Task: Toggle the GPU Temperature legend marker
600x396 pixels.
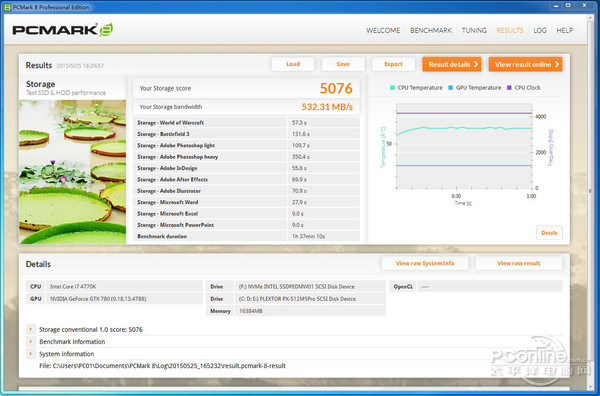Action: tap(450, 88)
